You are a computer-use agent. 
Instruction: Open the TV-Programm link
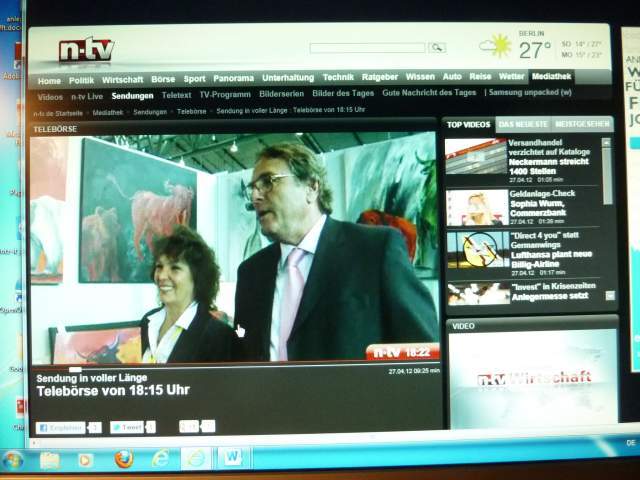tap(224, 95)
